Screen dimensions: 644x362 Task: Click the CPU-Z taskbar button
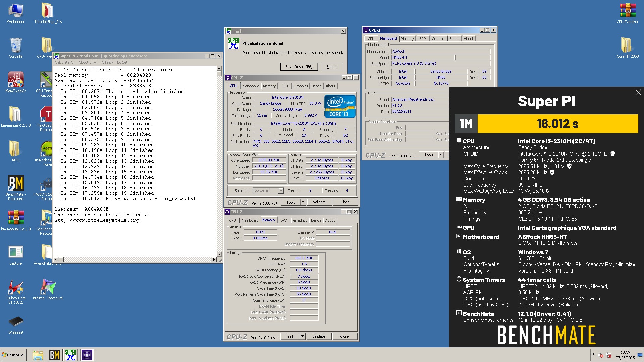pos(87,355)
